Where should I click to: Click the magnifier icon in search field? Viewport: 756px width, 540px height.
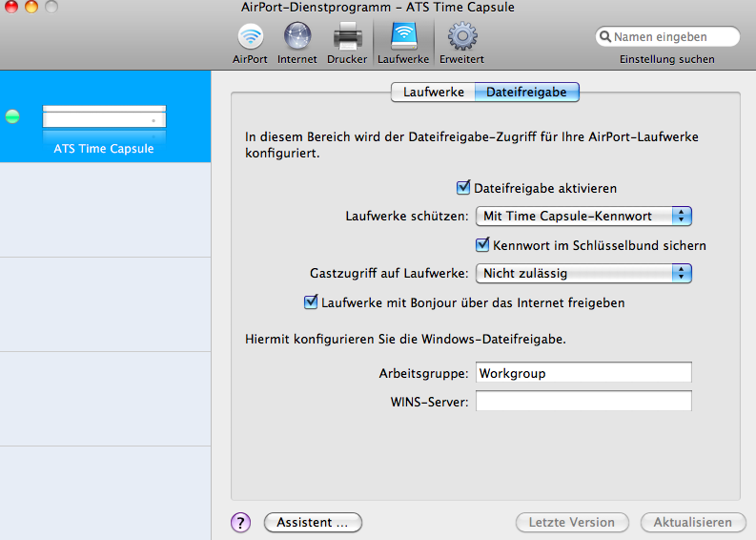click(x=604, y=37)
